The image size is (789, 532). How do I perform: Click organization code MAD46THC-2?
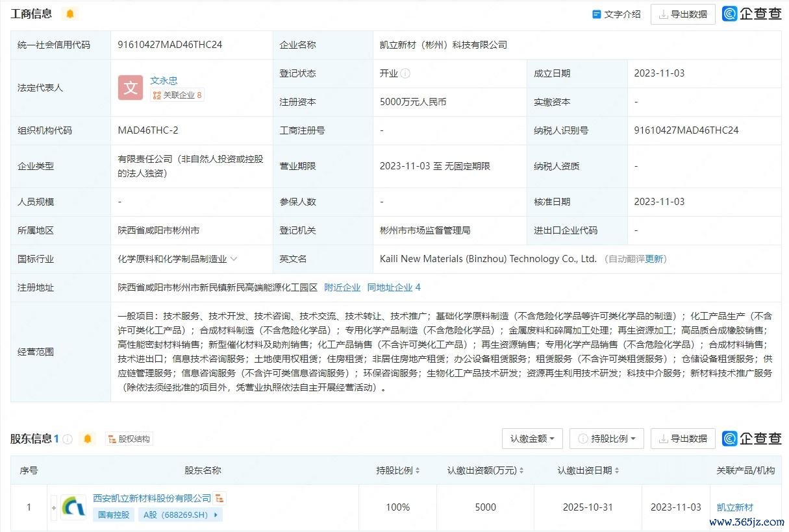tap(148, 130)
